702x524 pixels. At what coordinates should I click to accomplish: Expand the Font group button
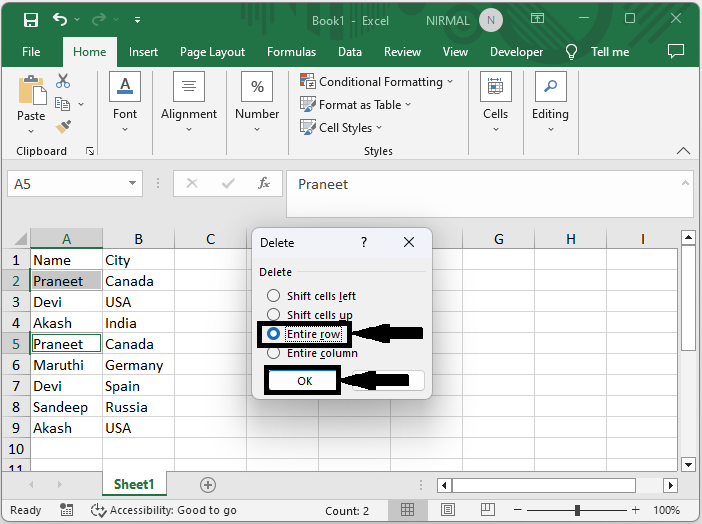coord(125,103)
